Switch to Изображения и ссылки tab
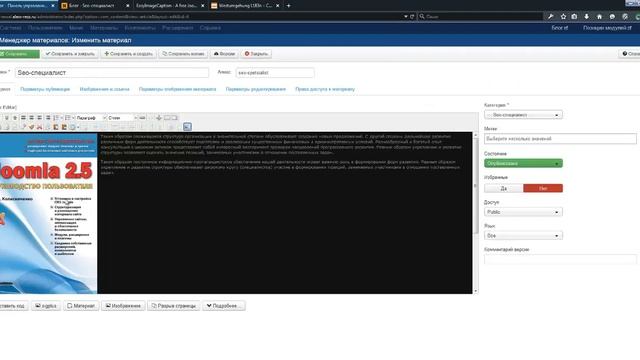 104,89
